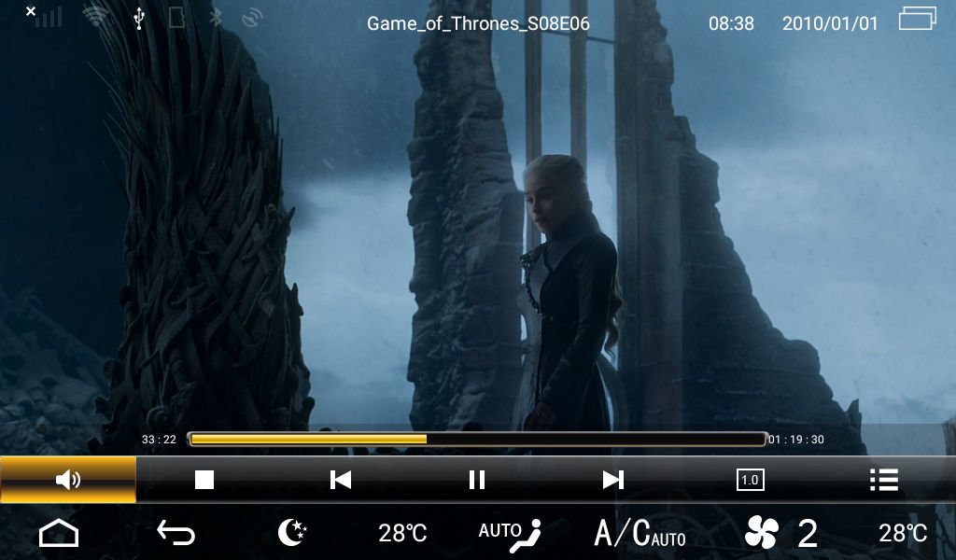The image size is (956, 560).
Task: Mute audio with the speaker button
Action: (67, 480)
